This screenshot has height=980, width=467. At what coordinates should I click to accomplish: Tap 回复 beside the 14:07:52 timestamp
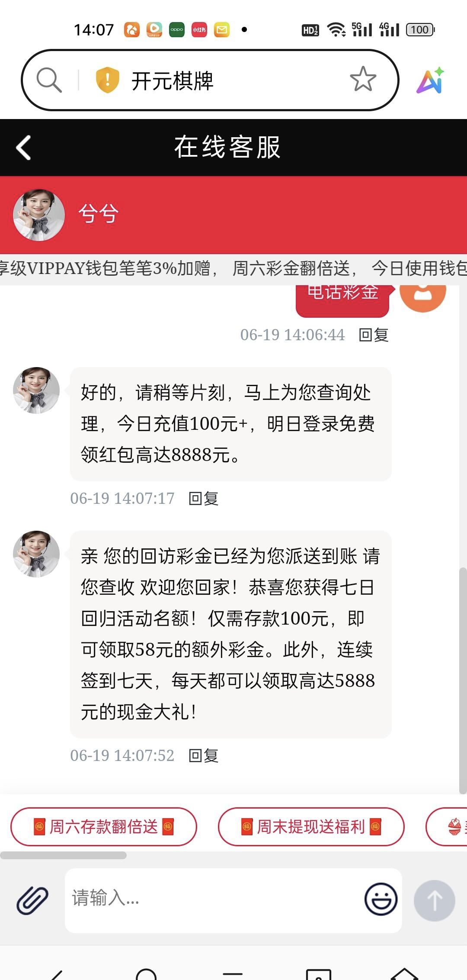tap(203, 755)
